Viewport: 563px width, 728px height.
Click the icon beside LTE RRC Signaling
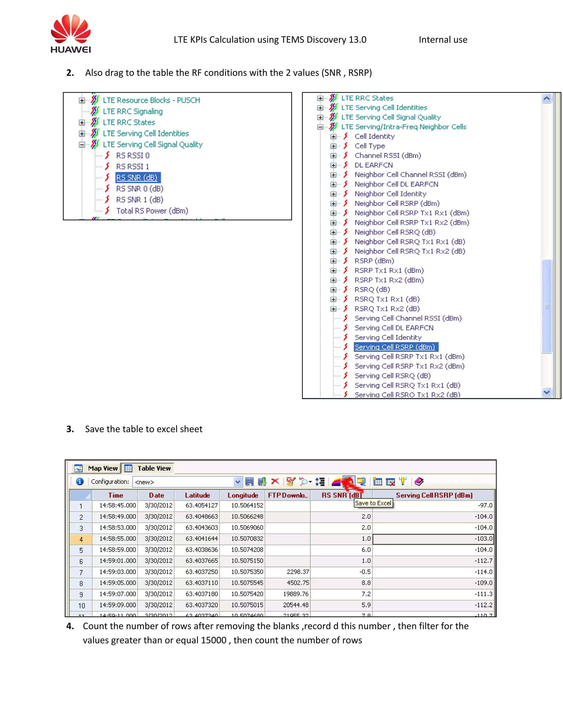[x=95, y=111]
